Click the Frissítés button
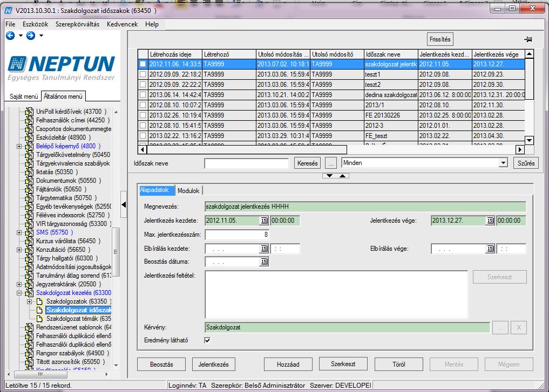Image resolution: width=549 pixels, height=392 pixels. [x=440, y=39]
